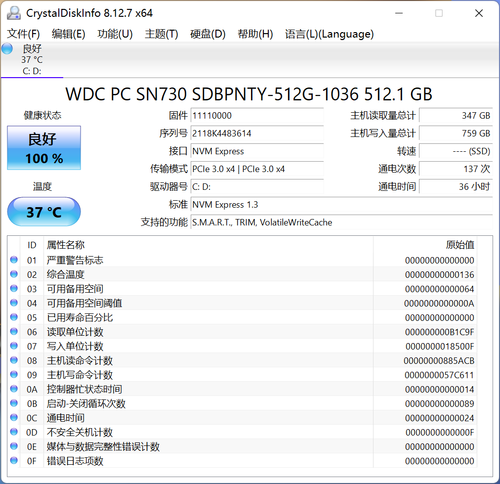Click the supported features field S.M.A.R.T., TRIM
The image size is (500, 484).
coord(342,222)
